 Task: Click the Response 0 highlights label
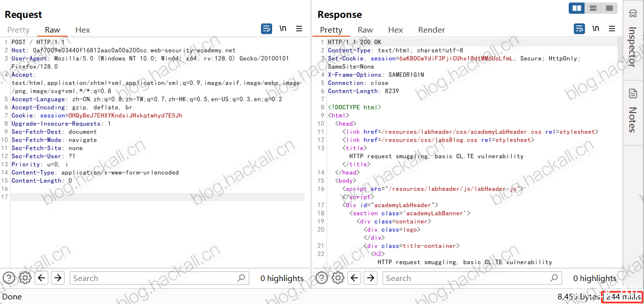tap(595, 278)
